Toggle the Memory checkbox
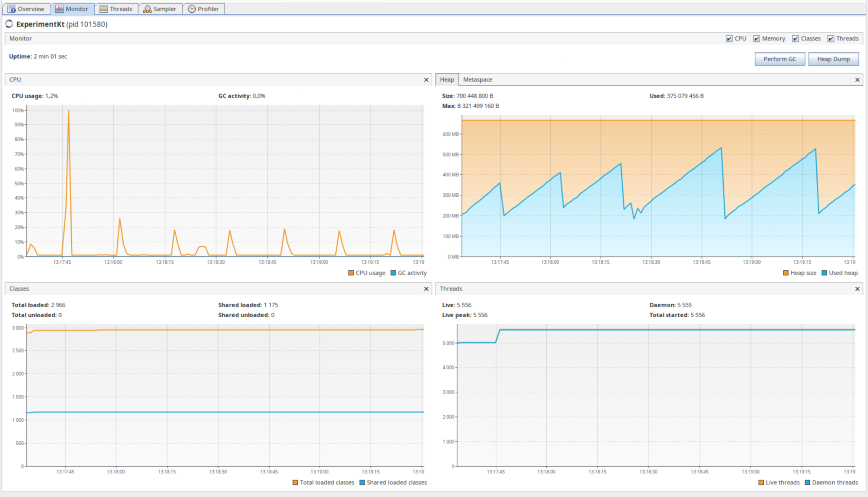 tap(756, 39)
